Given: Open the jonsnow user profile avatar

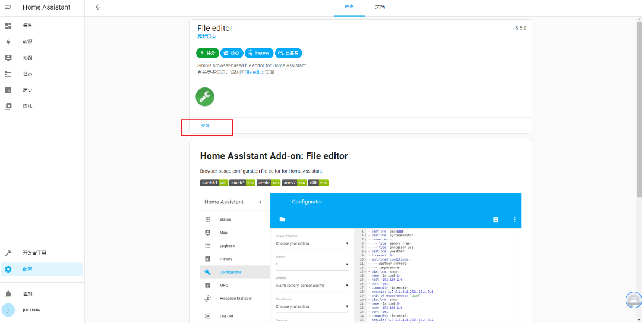Looking at the screenshot, I should click(x=8, y=310).
